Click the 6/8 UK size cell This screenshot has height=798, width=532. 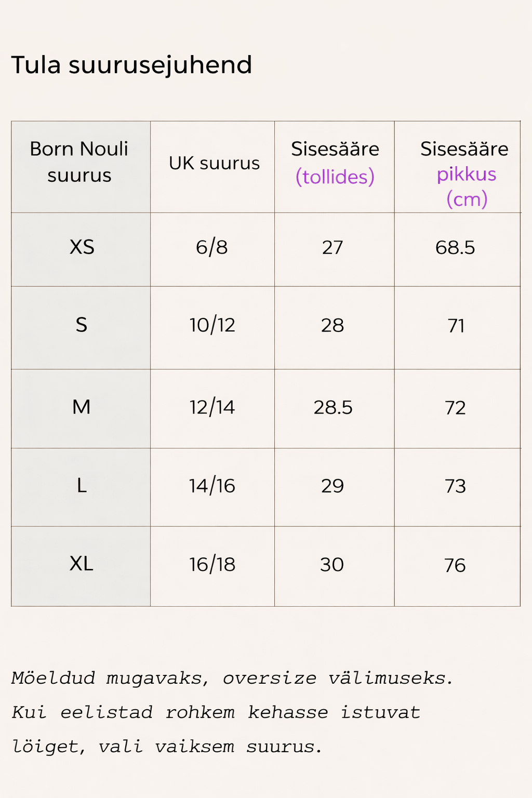click(x=212, y=247)
